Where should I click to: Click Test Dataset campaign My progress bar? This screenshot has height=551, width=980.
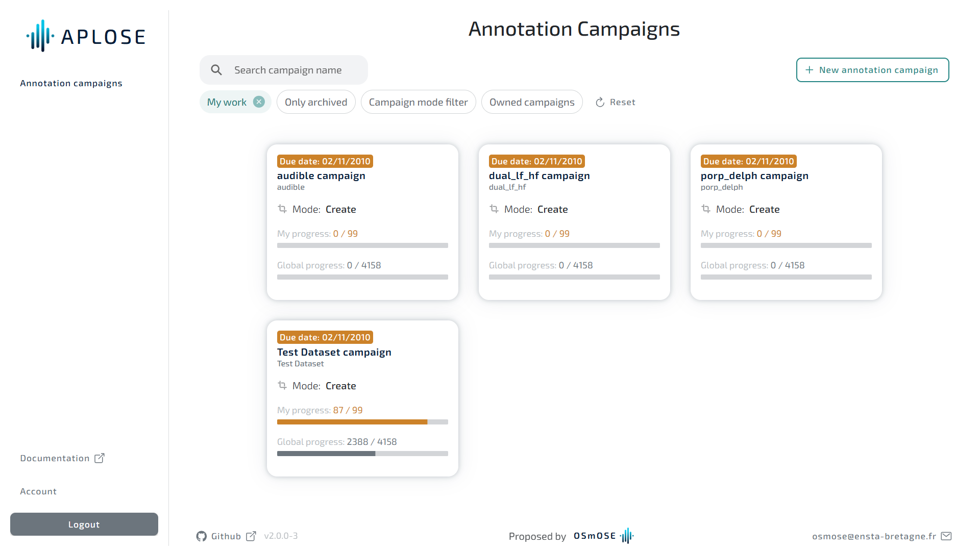tap(362, 422)
